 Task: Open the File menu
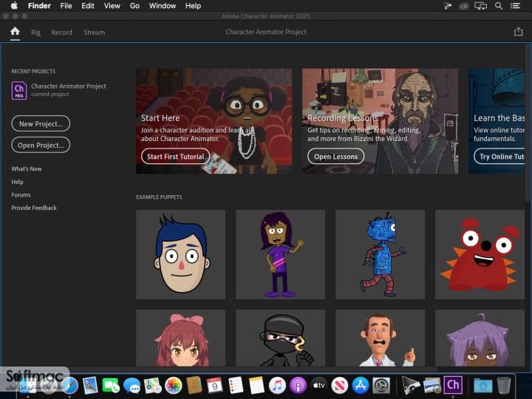(x=66, y=6)
